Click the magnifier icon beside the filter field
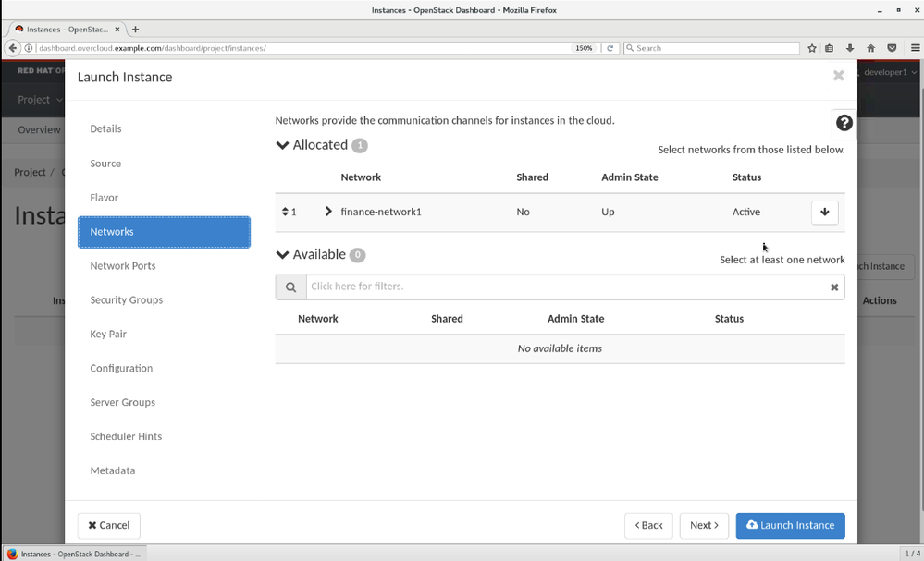 tap(290, 287)
